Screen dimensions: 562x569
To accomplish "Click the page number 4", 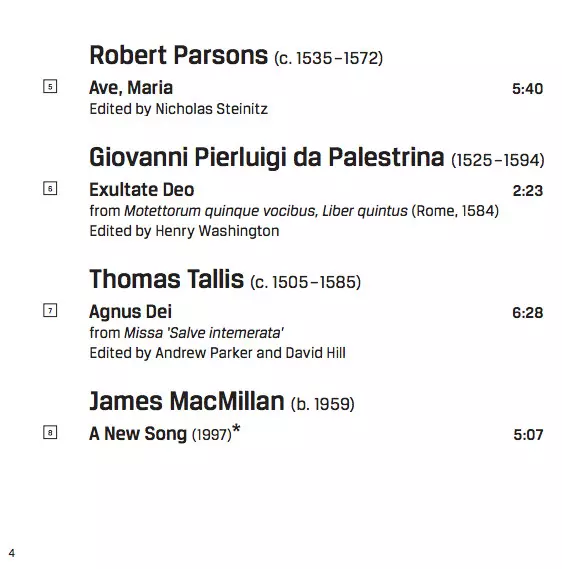I will tap(12, 553).
